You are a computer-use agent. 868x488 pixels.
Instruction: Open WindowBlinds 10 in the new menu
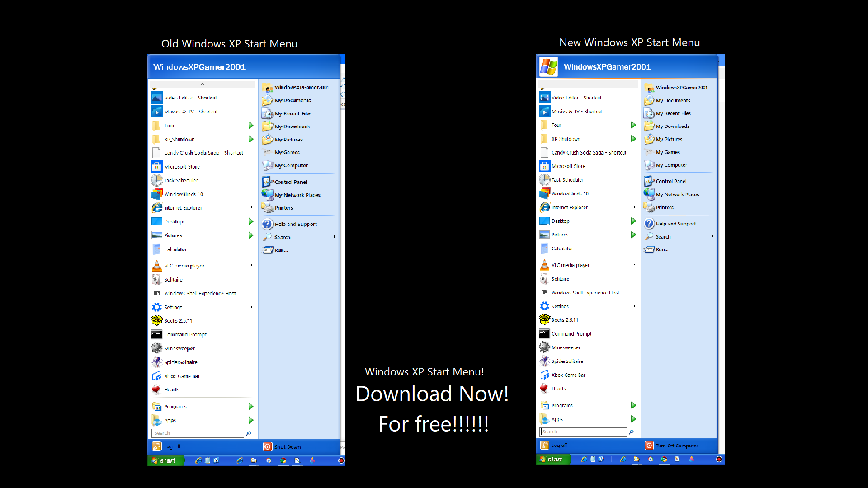coord(570,193)
